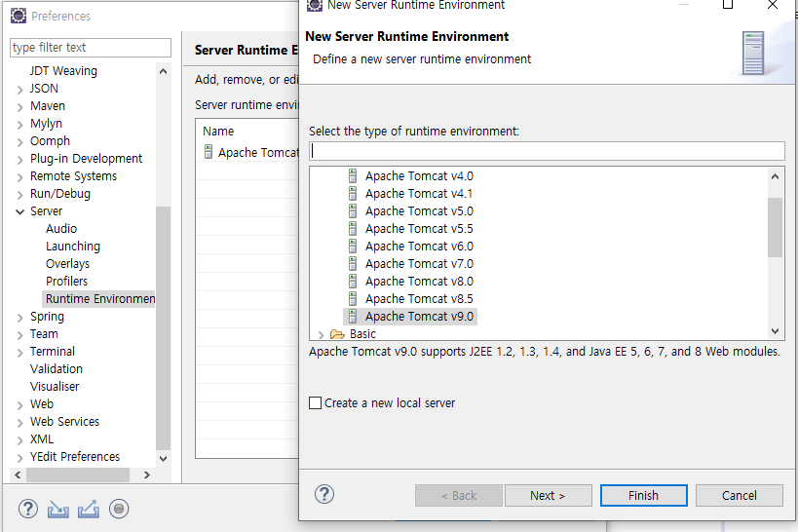The width and height of the screenshot is (798, 532).
Task: Select Apache Tomcat v7.0 text row
Action: pyautogui.click(x=419, y=264)
